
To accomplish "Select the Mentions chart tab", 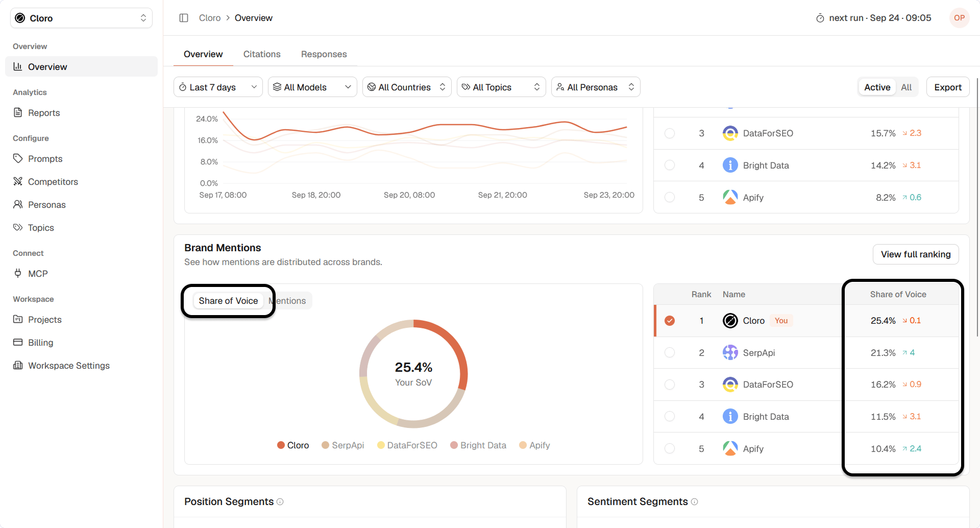I will click(x=288, y=301).
